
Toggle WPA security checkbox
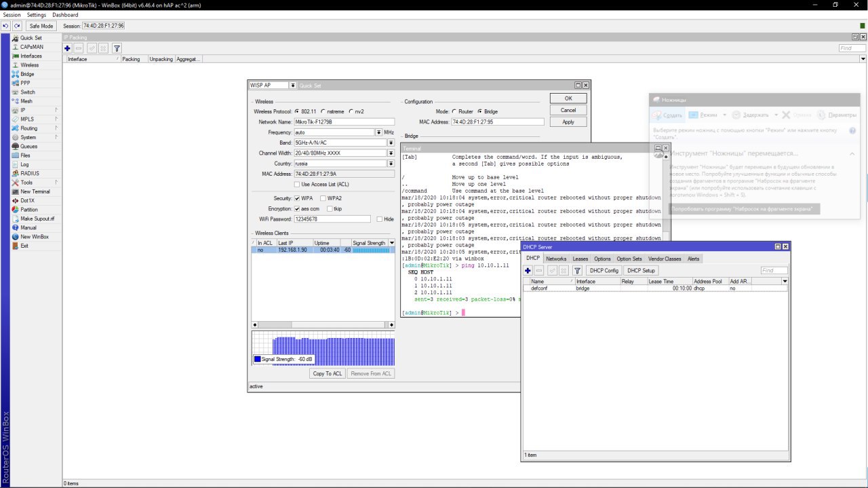click(297, 198)
